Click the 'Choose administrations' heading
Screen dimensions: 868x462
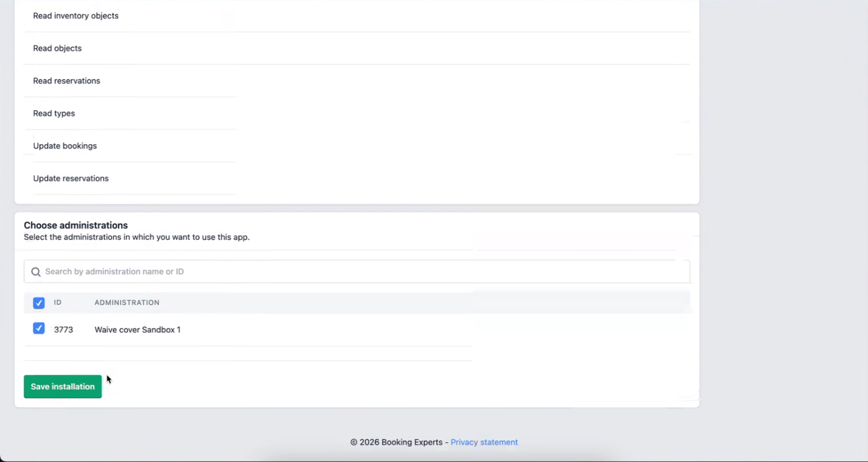[76, 225]
